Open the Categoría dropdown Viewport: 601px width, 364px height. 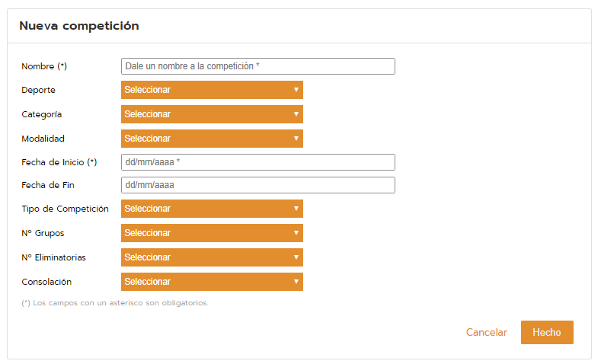point(212,114)
